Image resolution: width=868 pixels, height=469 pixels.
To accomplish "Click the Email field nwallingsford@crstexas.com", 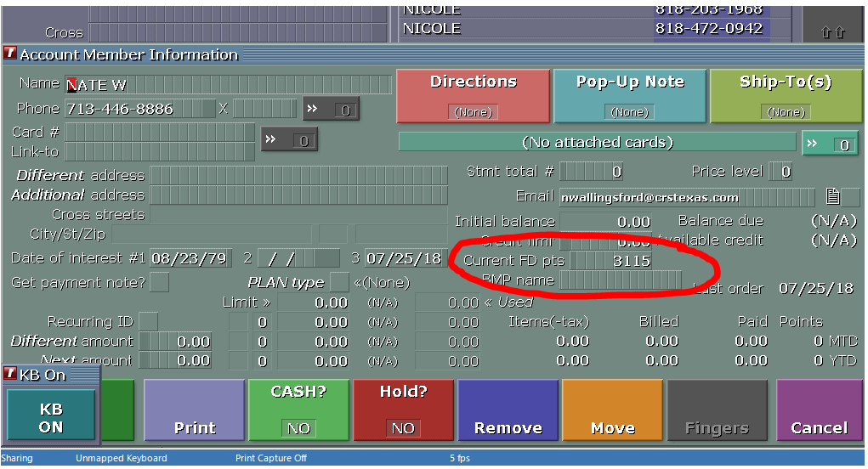I will tap(687, 197).
